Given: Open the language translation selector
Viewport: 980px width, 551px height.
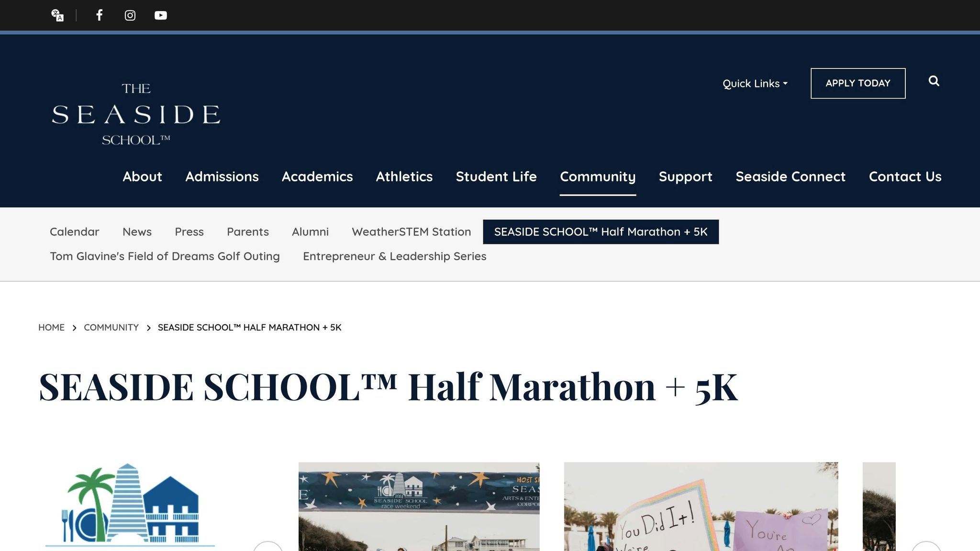Looking at the screenshot, I should coord(57,15).
